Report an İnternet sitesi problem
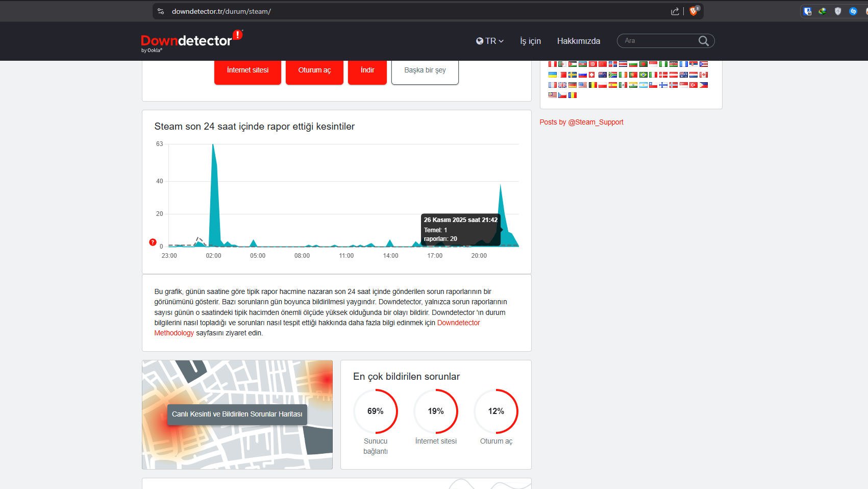 (247, 70)
